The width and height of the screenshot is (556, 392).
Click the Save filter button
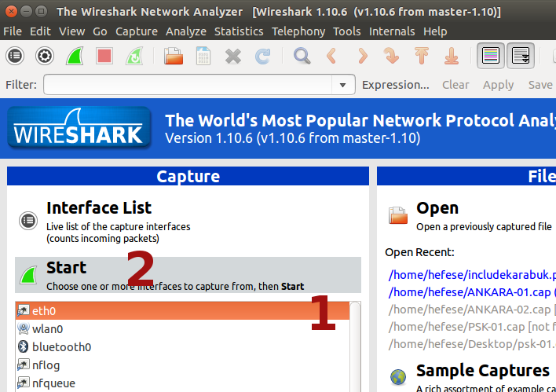540,85
